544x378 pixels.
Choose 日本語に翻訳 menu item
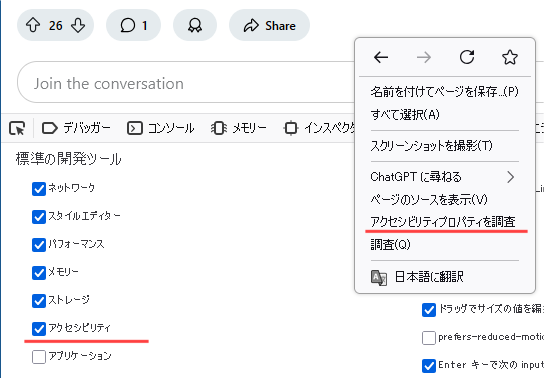445,277
